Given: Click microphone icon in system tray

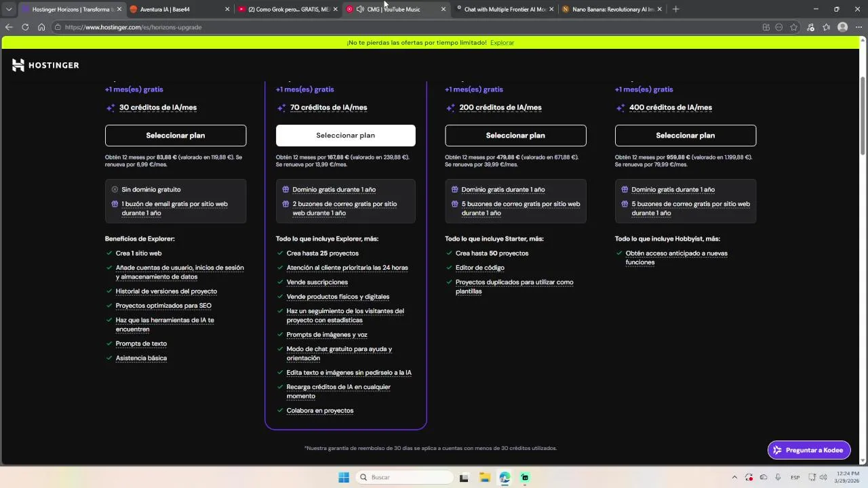Looking at the screenshot, I should pyautogui.click(x=778, y=477).
